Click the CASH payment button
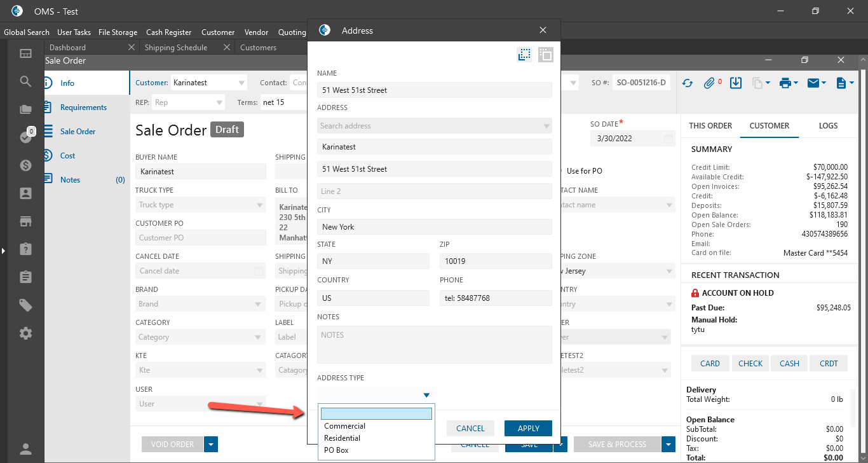 pyautogui.click(x=789, y=363)
